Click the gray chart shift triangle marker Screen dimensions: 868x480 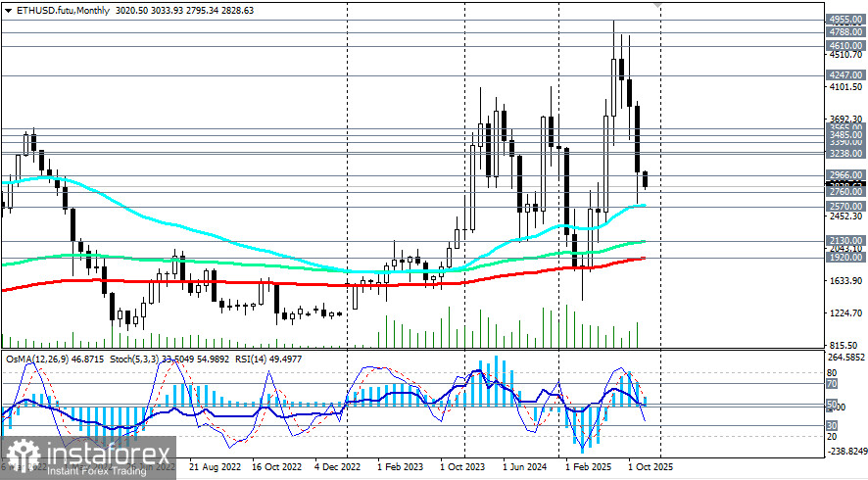click(x=657, y=5)
